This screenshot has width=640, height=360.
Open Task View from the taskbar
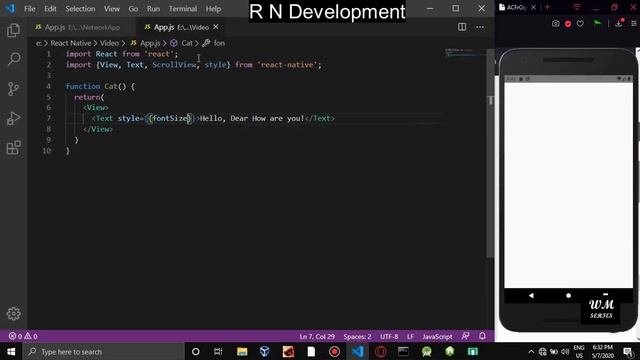click(218, 351)
